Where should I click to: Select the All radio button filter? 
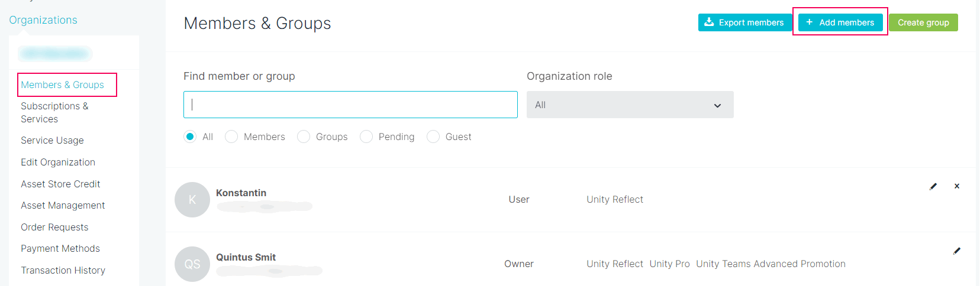click(190, 136)
